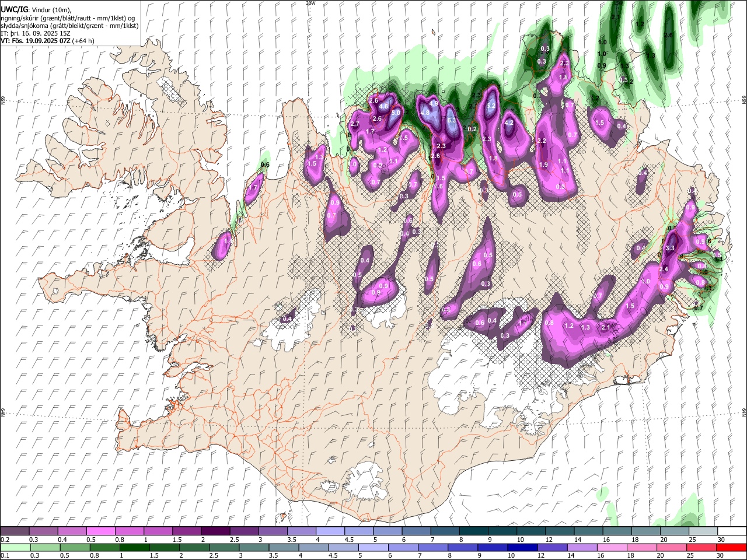This screenshot has height=560, width=747.
Task: Select the bright red rain swatch starting at 30
Action: (731, 547)
